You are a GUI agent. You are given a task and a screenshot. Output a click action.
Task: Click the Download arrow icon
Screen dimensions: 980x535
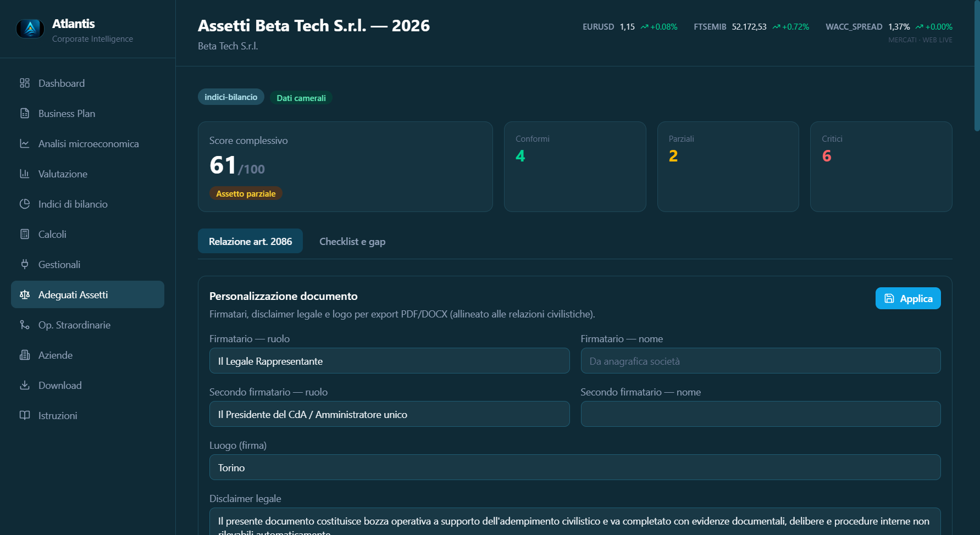click(x=25, y=385)
